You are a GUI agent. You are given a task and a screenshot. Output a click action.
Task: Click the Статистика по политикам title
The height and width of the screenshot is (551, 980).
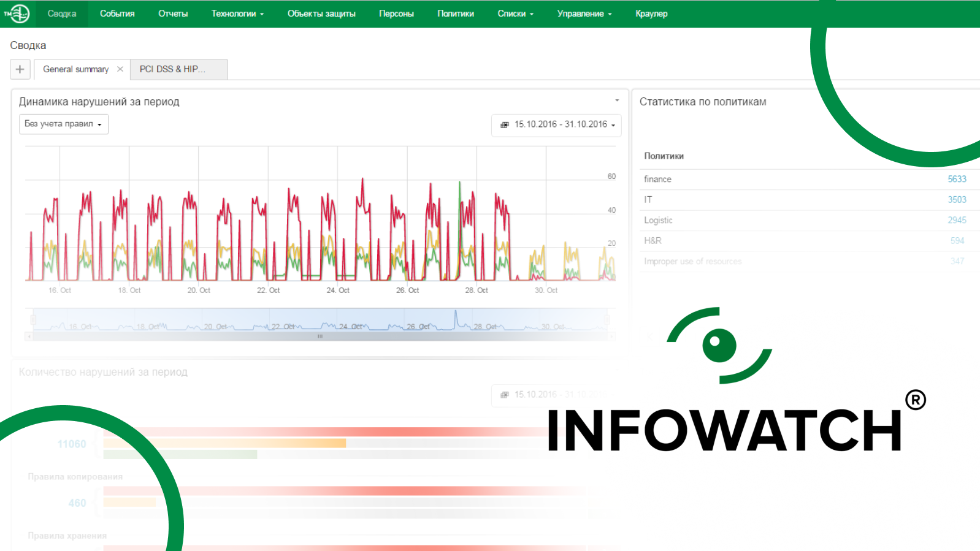703,102
